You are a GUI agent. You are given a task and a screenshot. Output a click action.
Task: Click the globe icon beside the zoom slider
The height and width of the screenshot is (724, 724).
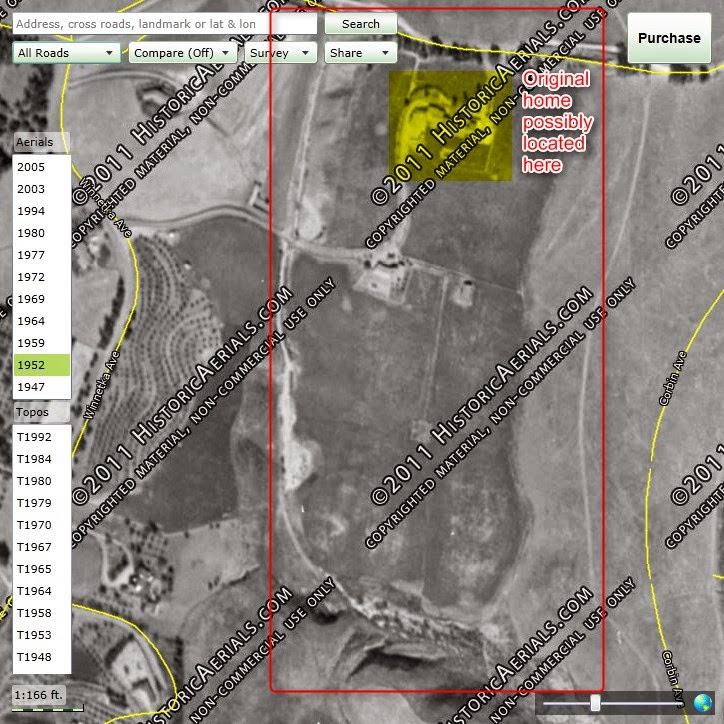(702, 703)
